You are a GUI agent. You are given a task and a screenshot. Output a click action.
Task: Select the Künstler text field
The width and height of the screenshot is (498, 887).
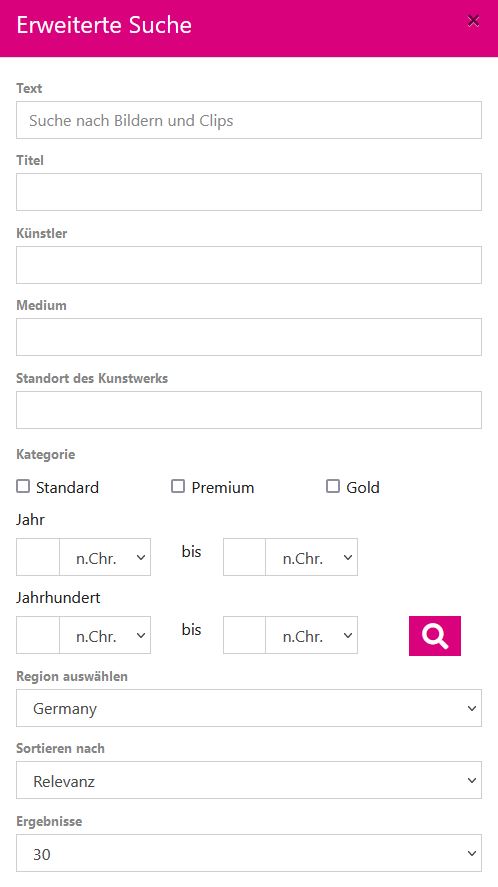249,265
